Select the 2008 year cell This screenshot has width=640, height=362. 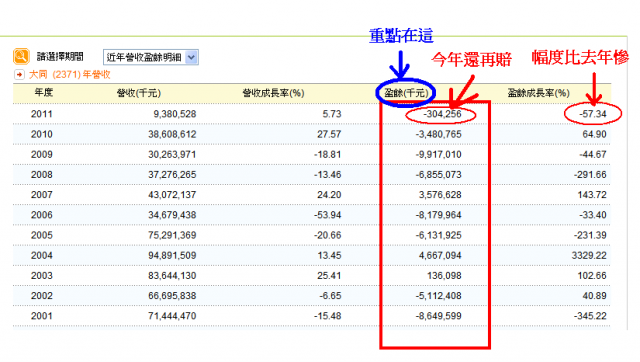[42, 175]
